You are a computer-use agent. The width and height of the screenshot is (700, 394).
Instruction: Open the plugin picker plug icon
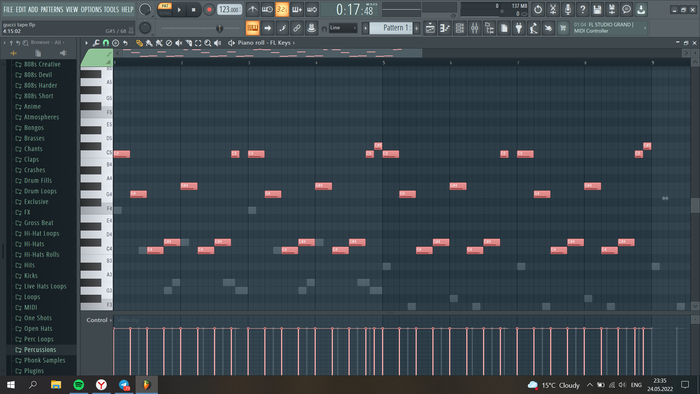click(x=518, y=28)
